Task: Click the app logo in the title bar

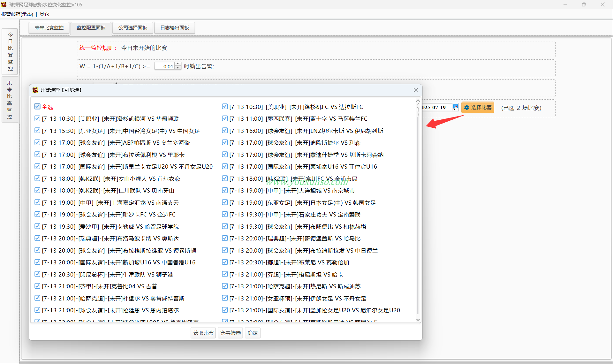Action: (4, 4)
